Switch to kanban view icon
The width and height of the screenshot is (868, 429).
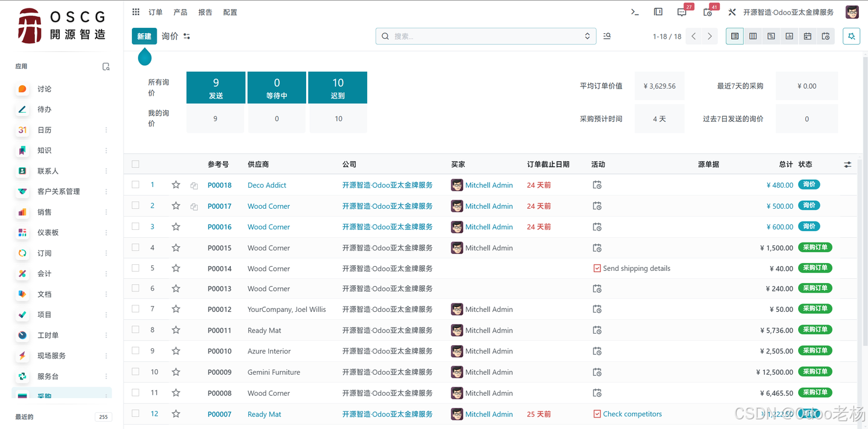[753, 36]
